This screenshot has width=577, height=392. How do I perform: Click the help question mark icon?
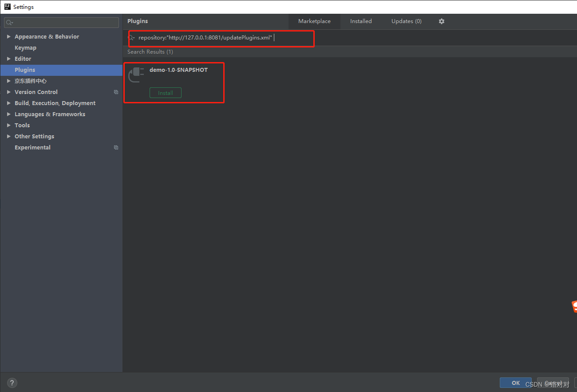pyautogui.click(x=12, y=383)
